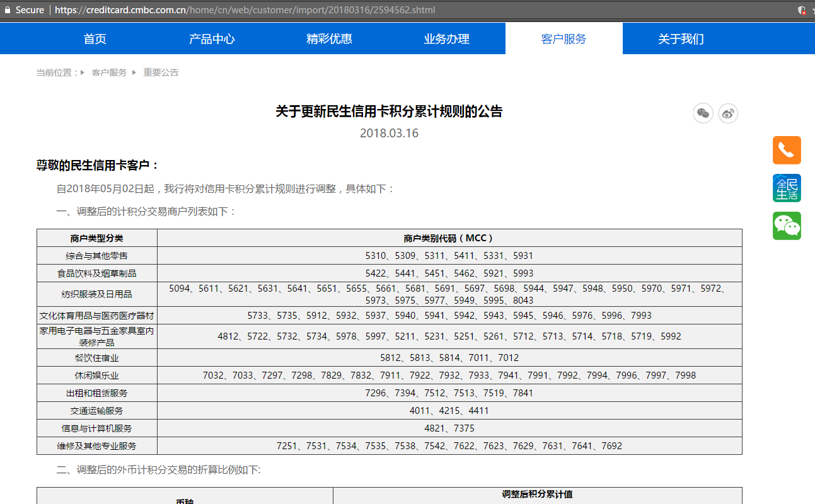Image resolution: width=815 pixels, height=504 pixels.
Task: Click the 商户类别代码（MCC） column header
Action: pyautogui.click(x=449, y=238)
